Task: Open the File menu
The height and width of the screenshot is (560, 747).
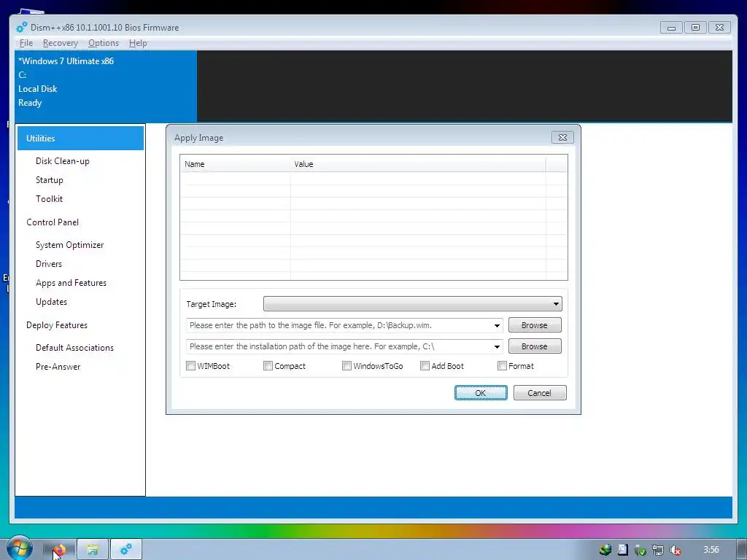Action: 26,43
